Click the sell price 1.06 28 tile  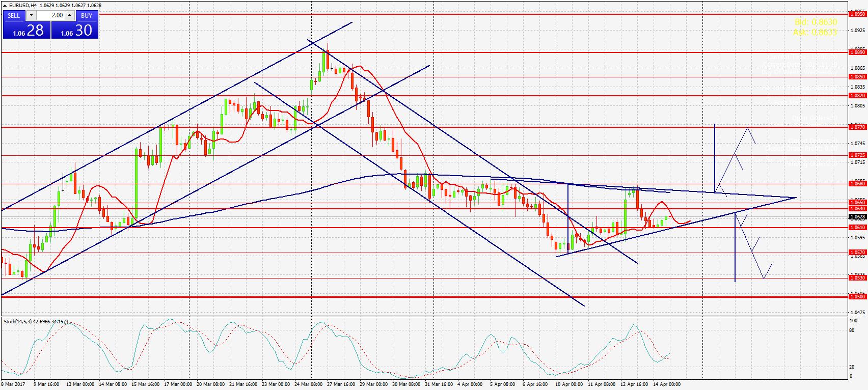(26, 31)
